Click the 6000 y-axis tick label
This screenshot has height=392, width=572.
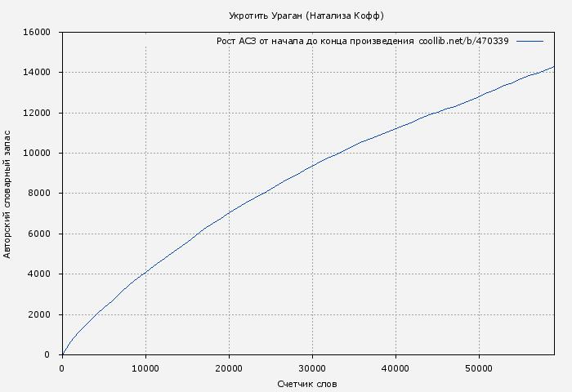coord(40,234)
